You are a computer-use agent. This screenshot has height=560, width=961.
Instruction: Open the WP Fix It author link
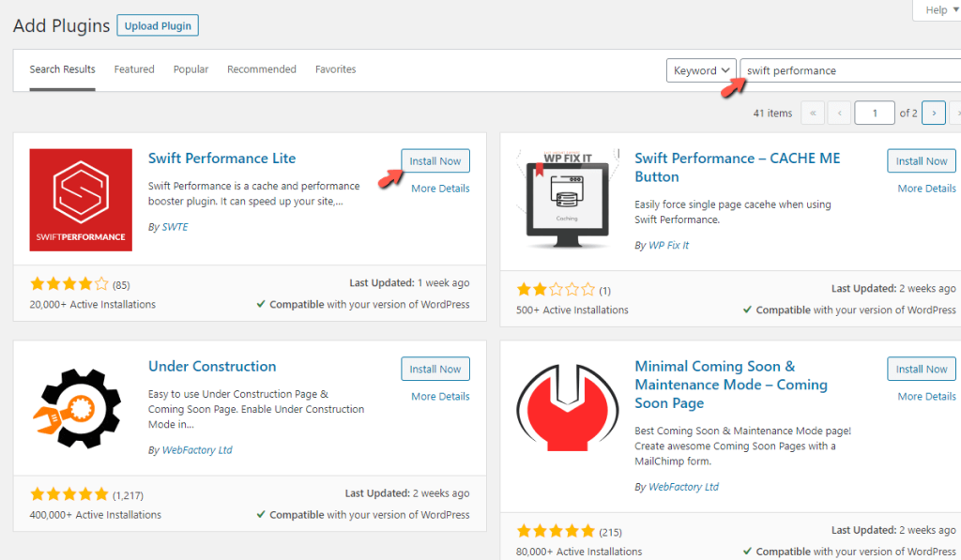(668, 245)
